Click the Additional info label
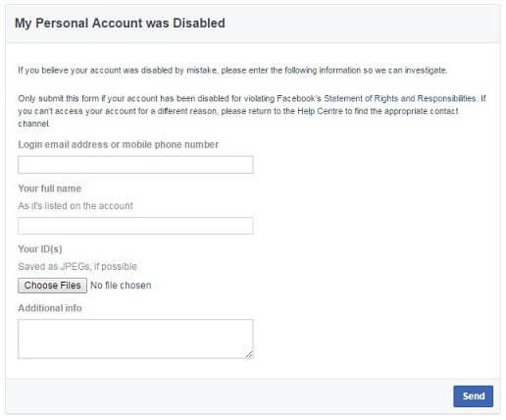Image resolution: width=506 pixels, height=420 pixels. pos(50,308)
